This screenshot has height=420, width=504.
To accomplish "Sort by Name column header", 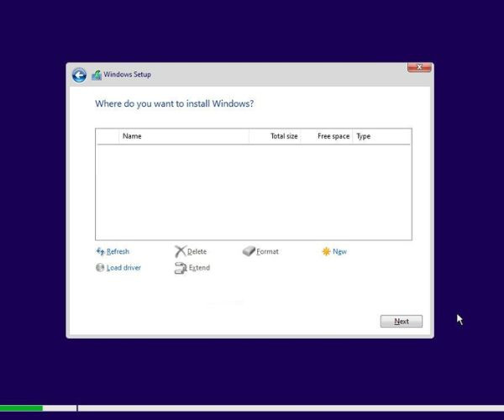I will 184,136.
